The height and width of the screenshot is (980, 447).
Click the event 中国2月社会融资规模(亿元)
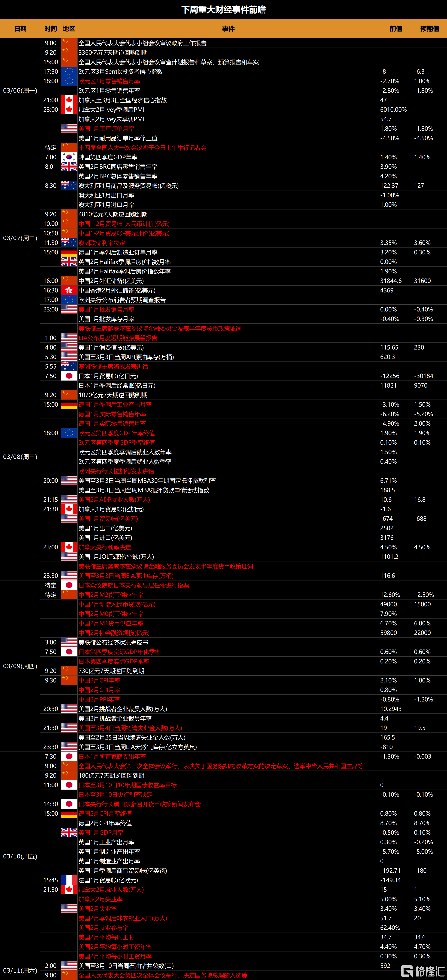pos(114,633)
